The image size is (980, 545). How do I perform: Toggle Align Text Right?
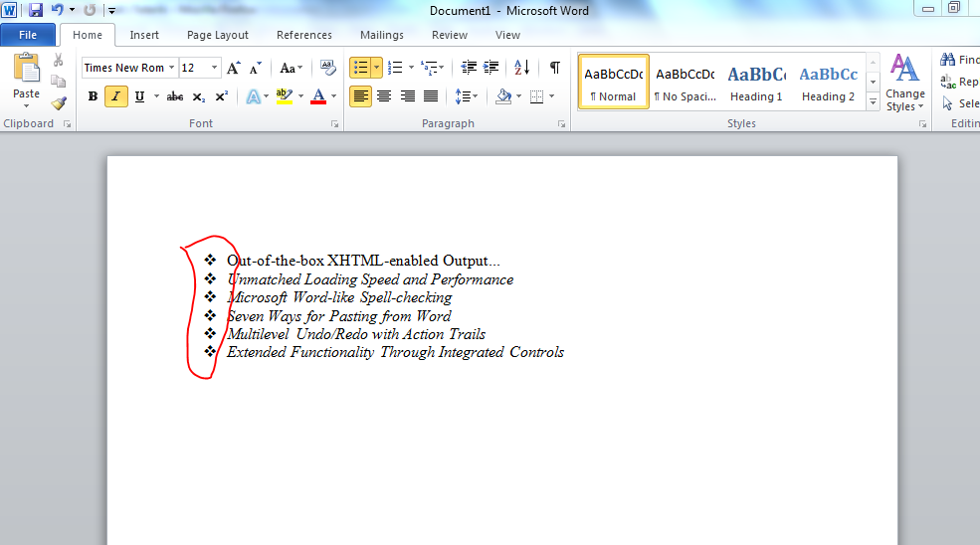click(x=408, y=96)
